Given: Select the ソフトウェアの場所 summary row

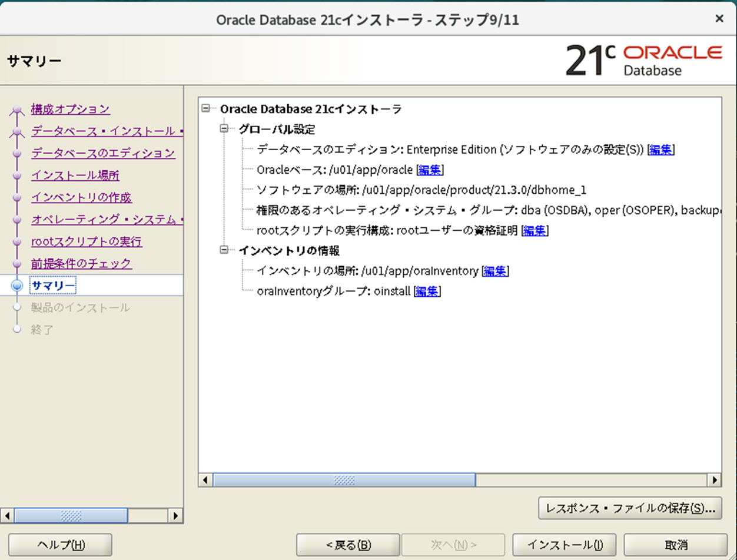Looking at the screenshot, I should (x=421, y=190).
